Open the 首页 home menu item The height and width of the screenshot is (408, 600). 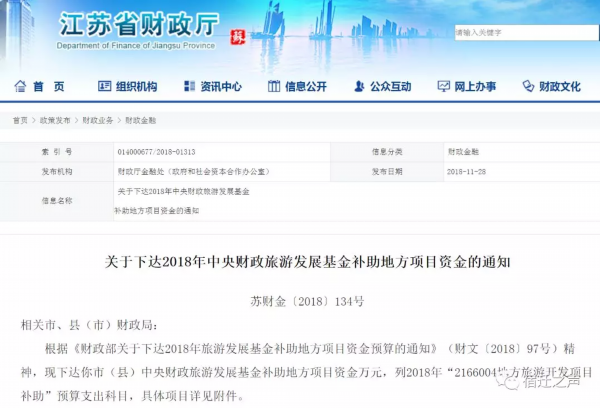click(x=48, y=87)
